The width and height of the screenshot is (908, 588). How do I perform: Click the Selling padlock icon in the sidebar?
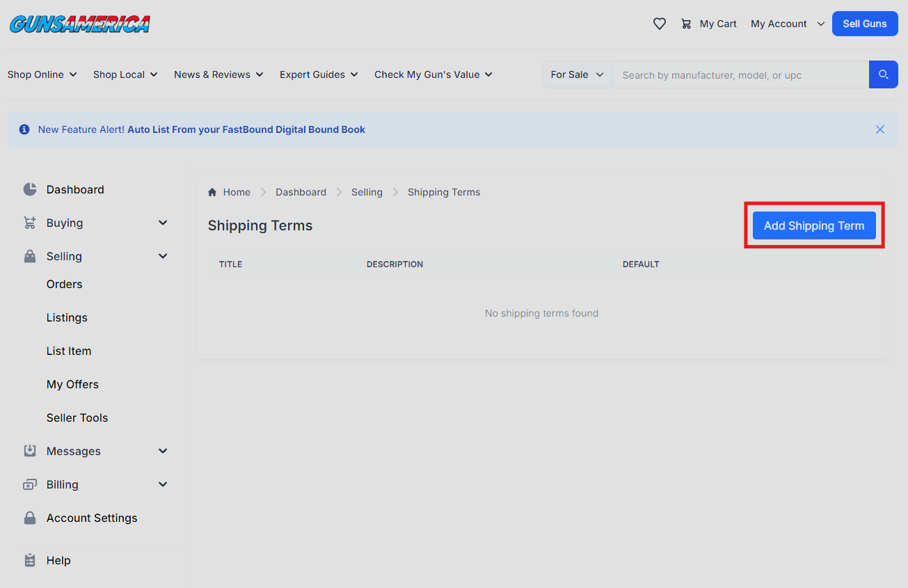(x=29, y=256)
